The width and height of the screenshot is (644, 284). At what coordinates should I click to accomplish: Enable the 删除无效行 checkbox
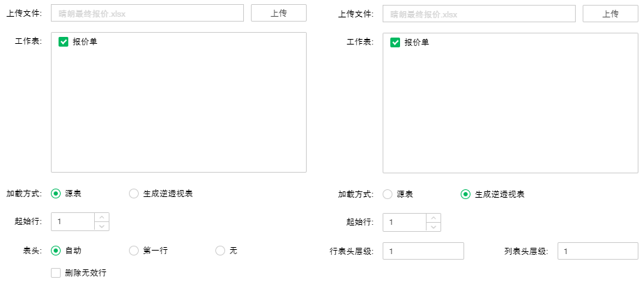56,273
